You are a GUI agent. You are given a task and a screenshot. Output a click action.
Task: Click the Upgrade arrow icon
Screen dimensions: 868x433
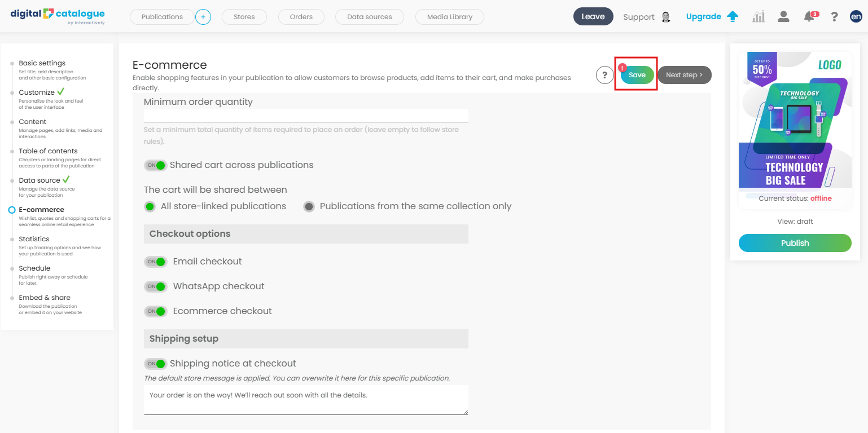733,16
